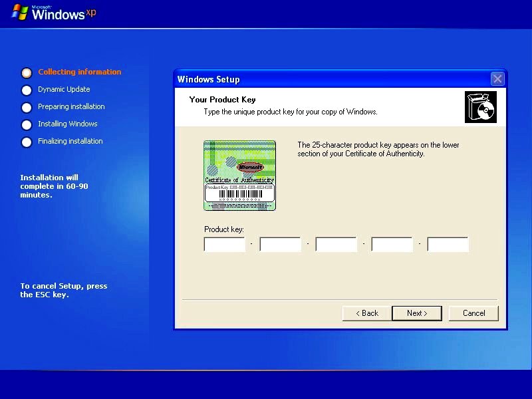Click the Preparing installation step bullet
This screenshot has height=399, width=532.
[27, 107]
